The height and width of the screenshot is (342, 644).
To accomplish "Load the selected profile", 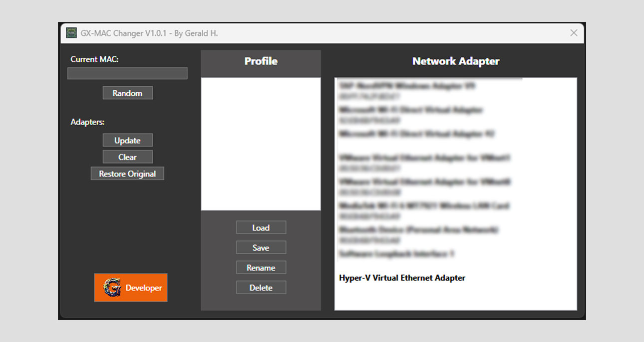I will click(261, 228).
